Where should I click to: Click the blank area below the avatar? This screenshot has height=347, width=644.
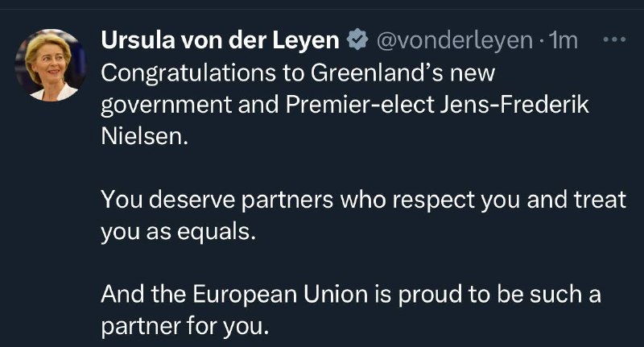click(51, 221)
